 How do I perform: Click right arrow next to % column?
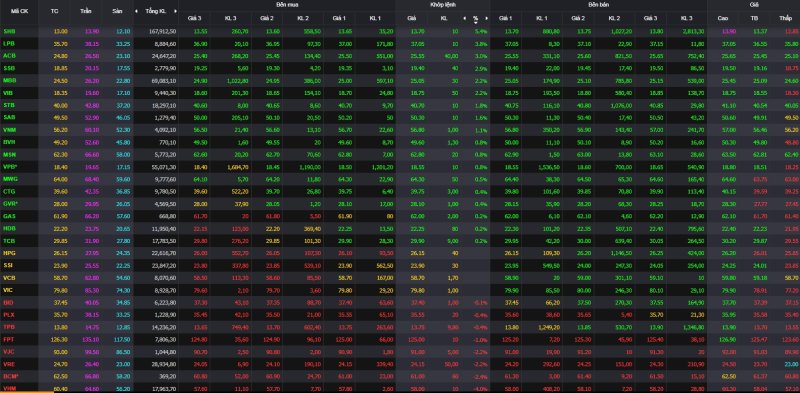pos(487,18)
